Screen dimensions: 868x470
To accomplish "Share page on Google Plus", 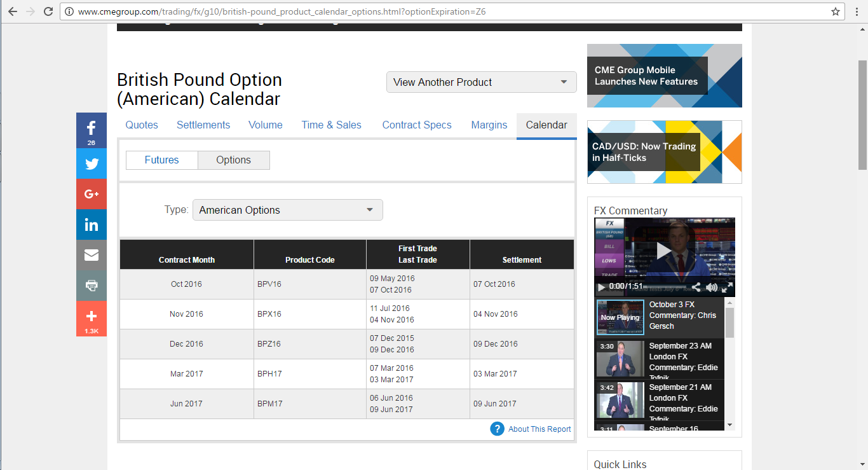I will click(x=92, y=194).
